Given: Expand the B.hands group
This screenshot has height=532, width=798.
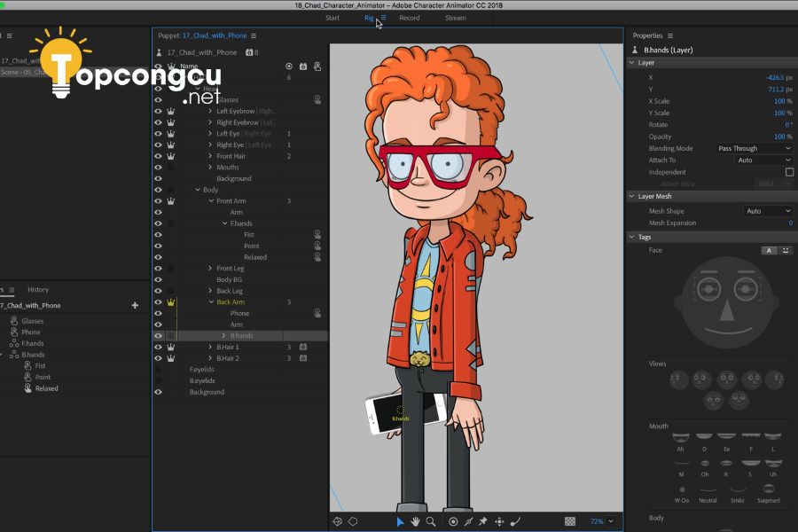Looking at the screenshot, I should point(223,336).
